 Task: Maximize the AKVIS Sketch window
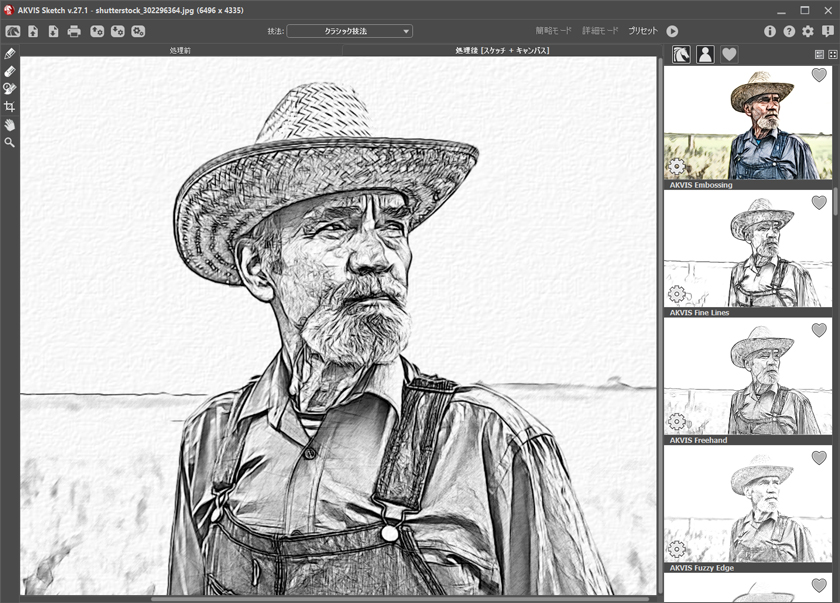click(x=805, y=11)
